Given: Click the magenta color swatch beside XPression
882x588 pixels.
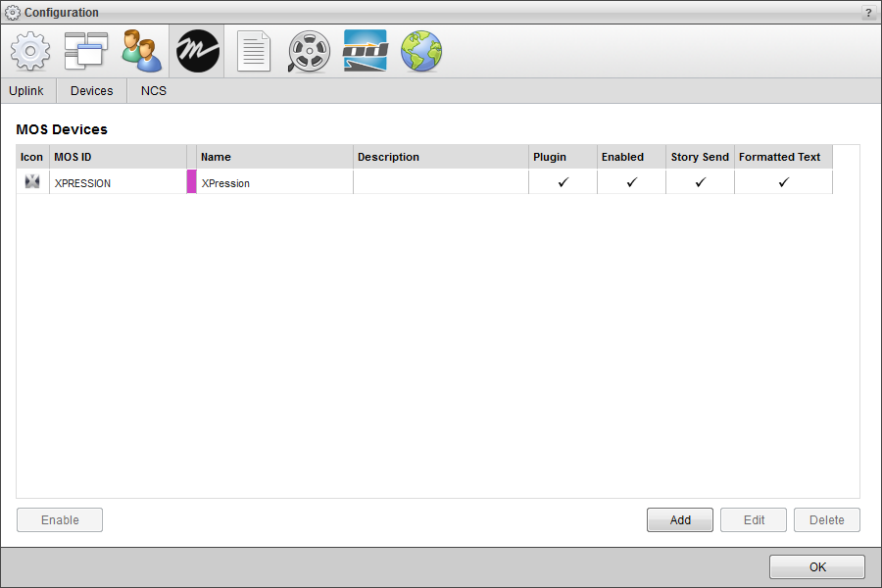Looking at the screenshot, I should click(192, 182).
